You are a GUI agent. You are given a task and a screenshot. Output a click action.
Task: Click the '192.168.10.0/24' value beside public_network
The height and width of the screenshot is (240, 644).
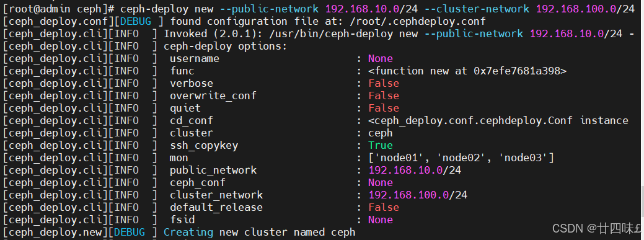415,170
